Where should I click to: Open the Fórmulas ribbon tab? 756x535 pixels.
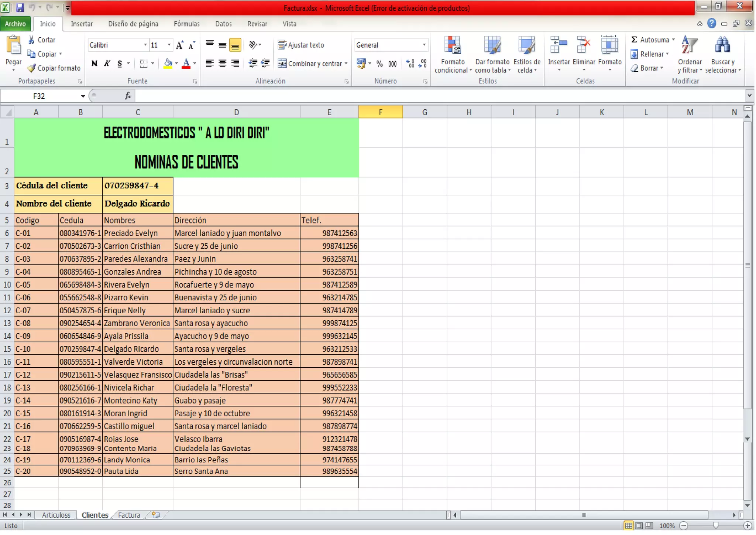point(186,24)
